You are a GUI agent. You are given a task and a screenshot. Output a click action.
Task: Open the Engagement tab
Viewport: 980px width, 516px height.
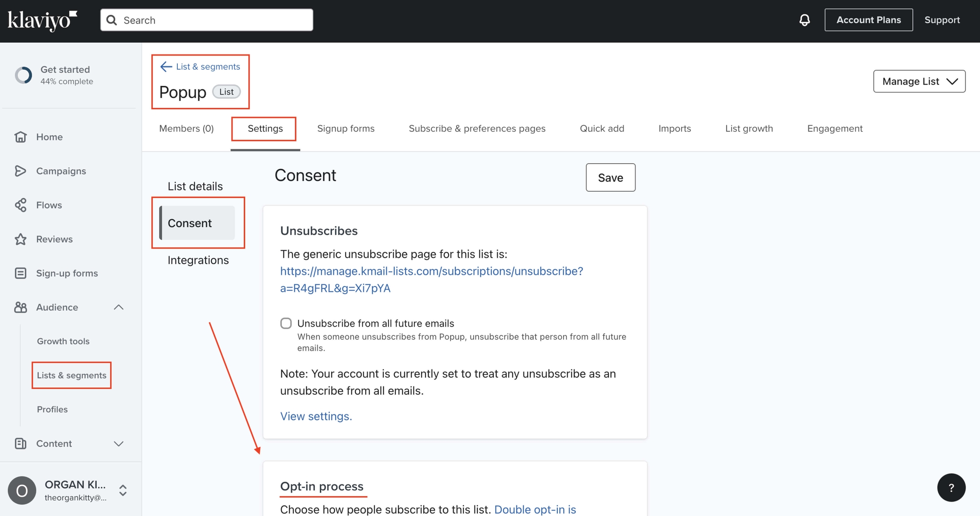835,128
